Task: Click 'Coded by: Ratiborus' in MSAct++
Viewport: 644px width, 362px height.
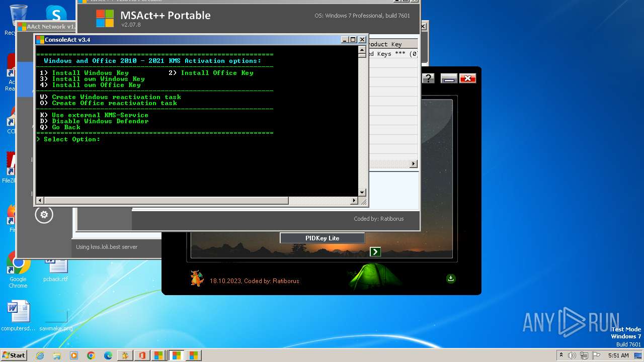Action: tap(378, 219)
